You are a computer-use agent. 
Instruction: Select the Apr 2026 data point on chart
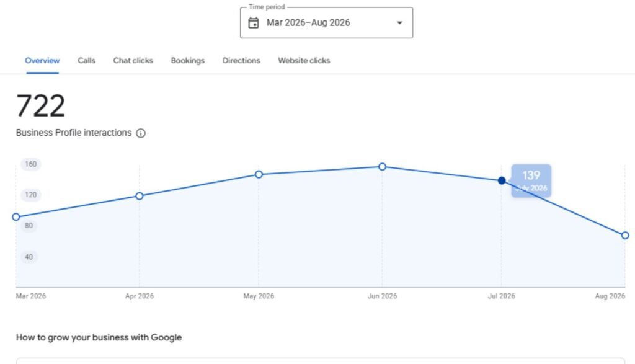140,196
